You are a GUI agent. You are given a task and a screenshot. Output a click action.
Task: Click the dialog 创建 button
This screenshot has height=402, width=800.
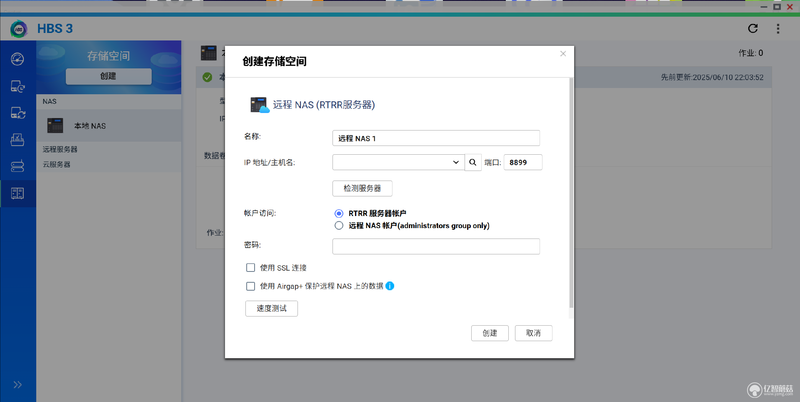[x=490, y=333]
